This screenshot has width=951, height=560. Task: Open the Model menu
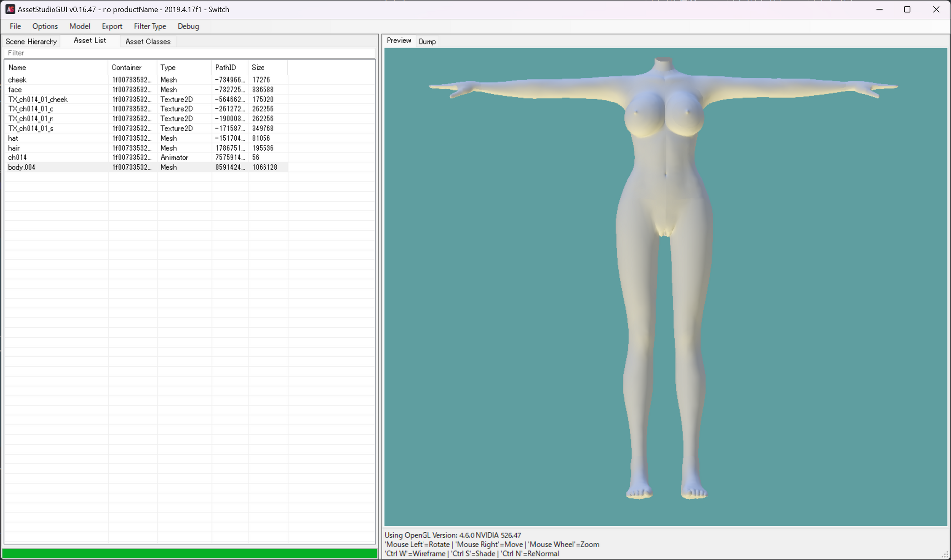80,26
